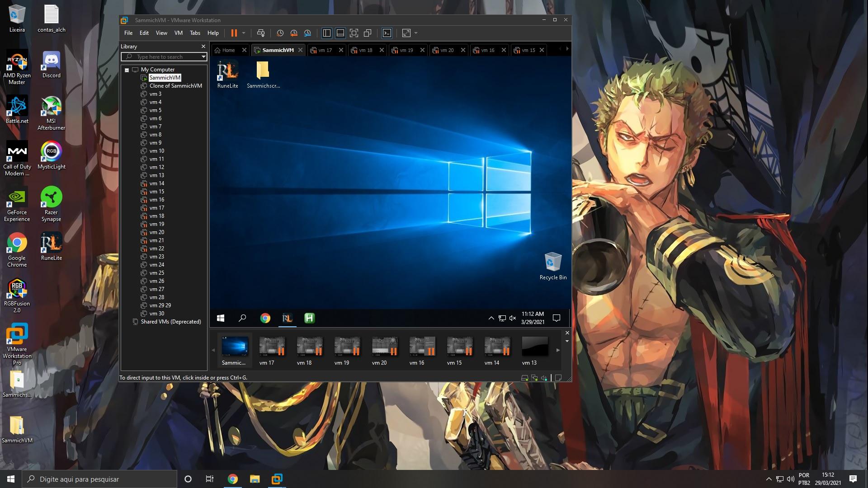
Task: Open Task View on the host taskbar
Action: (x=210, y=479)
